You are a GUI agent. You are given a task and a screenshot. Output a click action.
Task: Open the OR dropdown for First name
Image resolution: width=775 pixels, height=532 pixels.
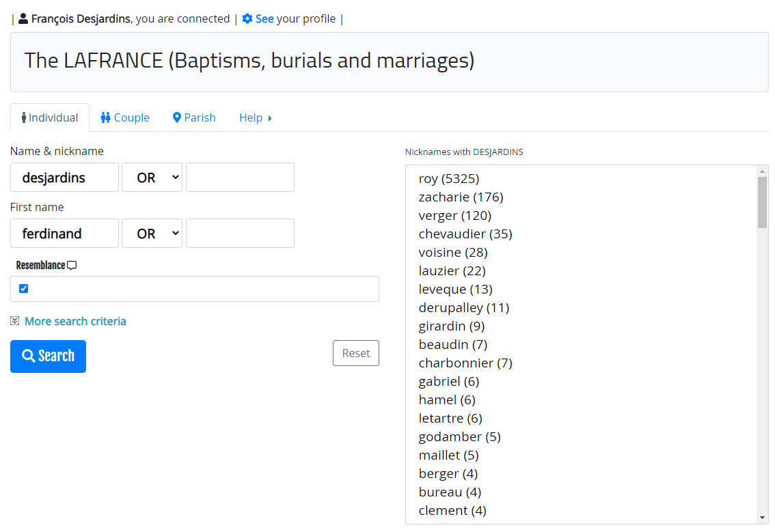pyautogui.click(x=152, y=233)
